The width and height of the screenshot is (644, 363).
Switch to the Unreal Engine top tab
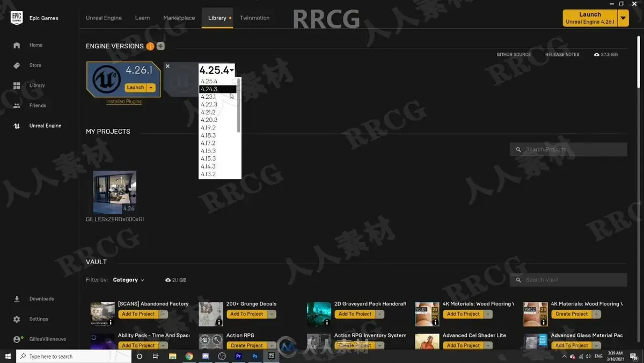[104, 18]
